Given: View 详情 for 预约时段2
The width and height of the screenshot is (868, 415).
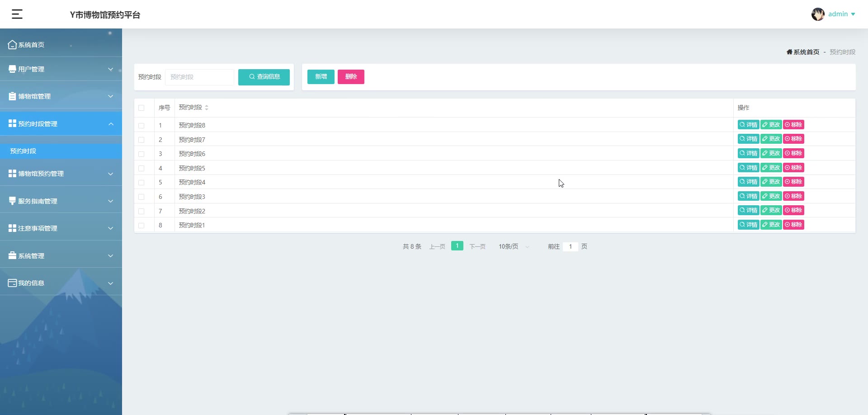Looking at the screenshot, I should tap(748, 210).
